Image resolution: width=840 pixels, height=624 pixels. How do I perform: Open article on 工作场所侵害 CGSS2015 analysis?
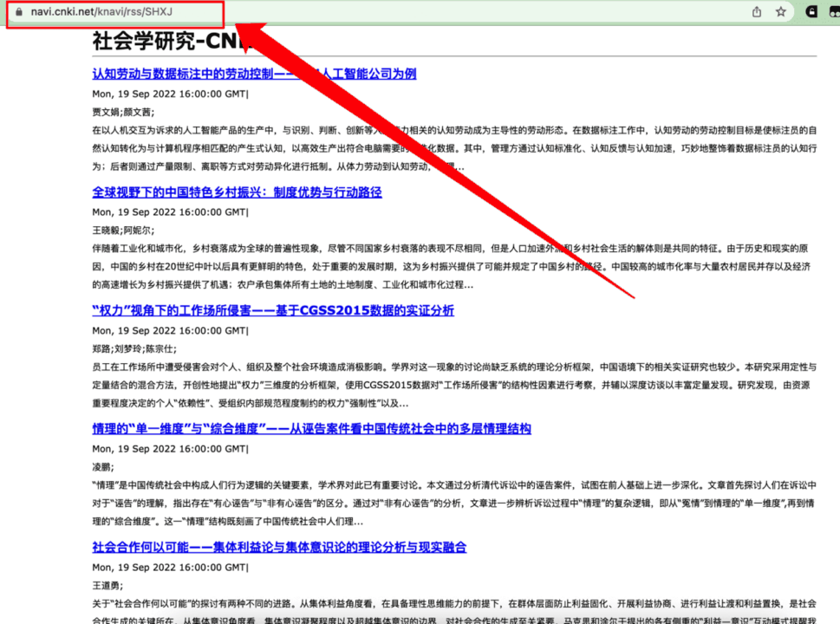coord(273,310)
